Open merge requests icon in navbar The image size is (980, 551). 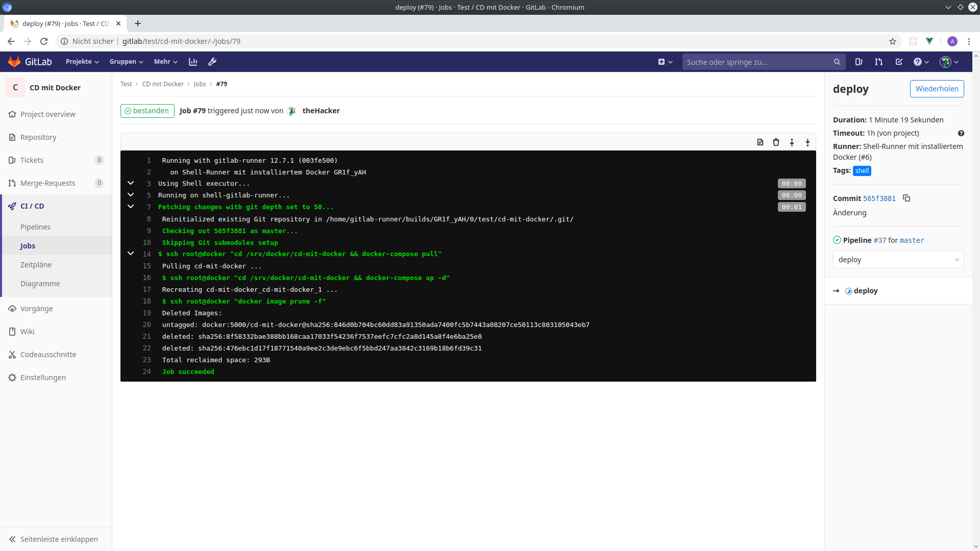[x=878, y=62]
